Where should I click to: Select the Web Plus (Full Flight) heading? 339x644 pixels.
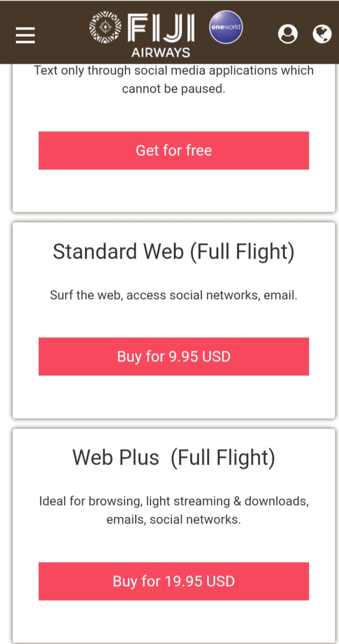(x=174, y=457)
